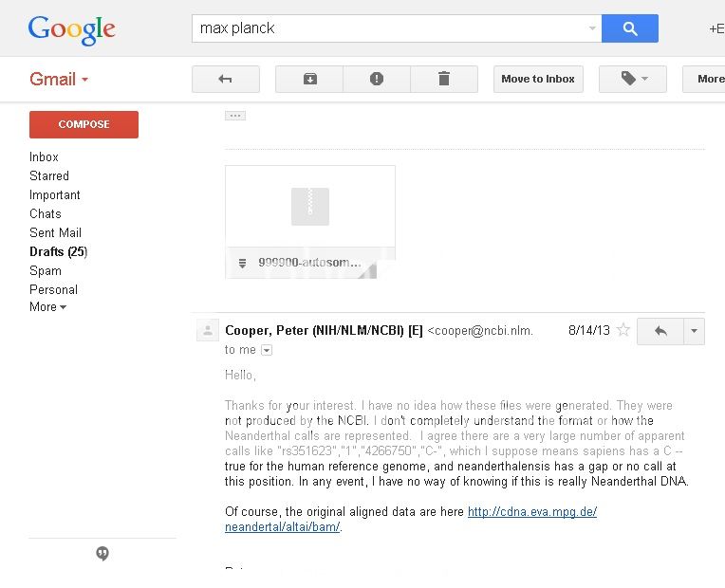
Task: Expand trimmed content with the ellipsis button
Action: tap(235, 116)
